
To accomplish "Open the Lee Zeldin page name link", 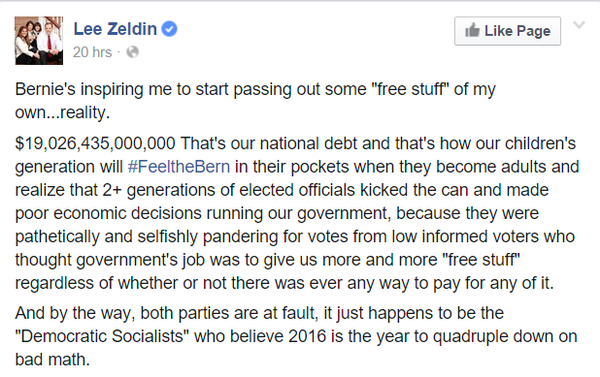I will pos(115,29).
